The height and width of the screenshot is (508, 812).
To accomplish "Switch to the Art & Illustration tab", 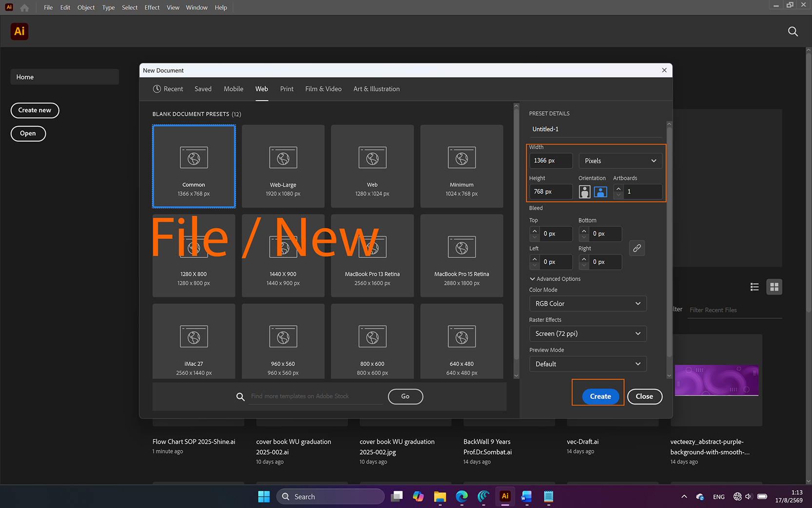I will pyautogui.click(x=376, y=89).
